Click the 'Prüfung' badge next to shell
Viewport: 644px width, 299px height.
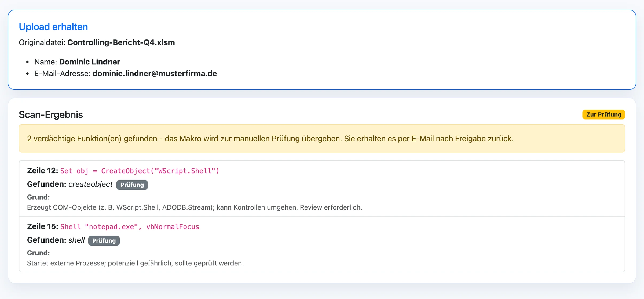[x=104, y=241]
